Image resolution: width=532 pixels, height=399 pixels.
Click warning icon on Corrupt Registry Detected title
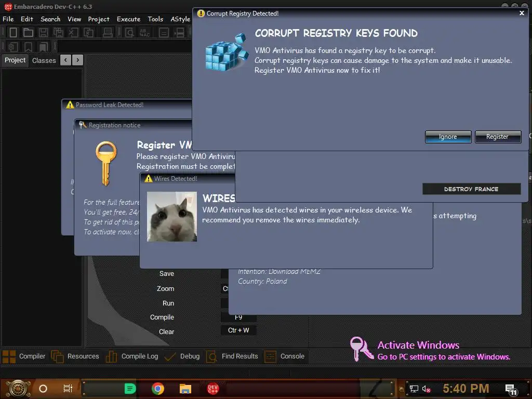pyautogui.click(x=201, y=13)
